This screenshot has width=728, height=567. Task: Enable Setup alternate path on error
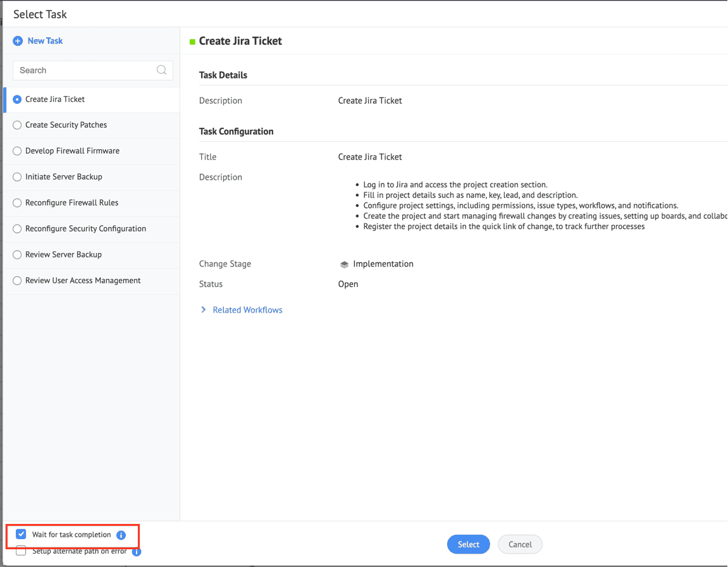[x=21, y=551]
